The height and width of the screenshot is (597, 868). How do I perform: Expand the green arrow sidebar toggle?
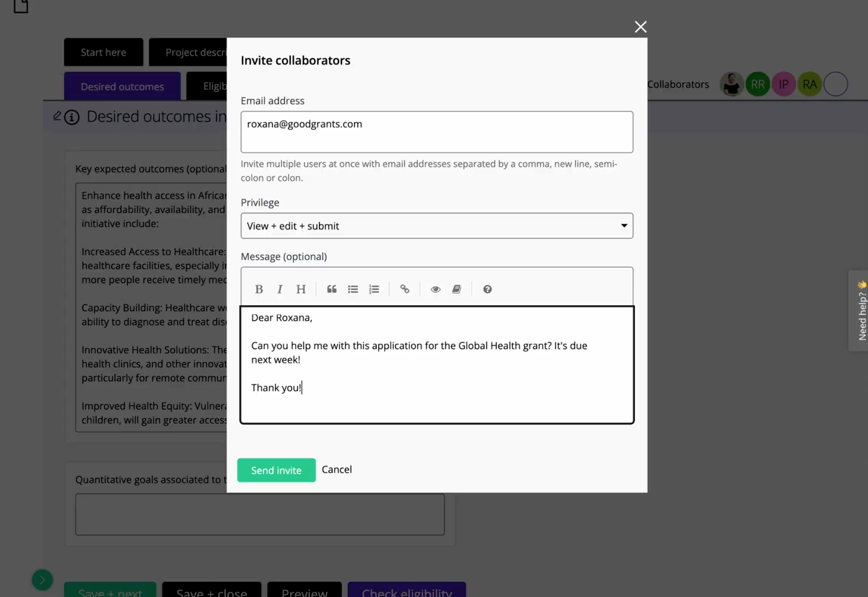[42, 579]
